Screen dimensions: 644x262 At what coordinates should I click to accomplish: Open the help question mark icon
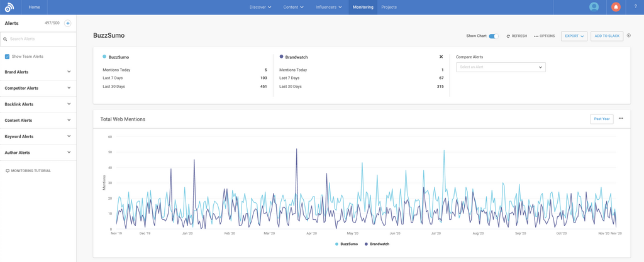click(635, 7)
